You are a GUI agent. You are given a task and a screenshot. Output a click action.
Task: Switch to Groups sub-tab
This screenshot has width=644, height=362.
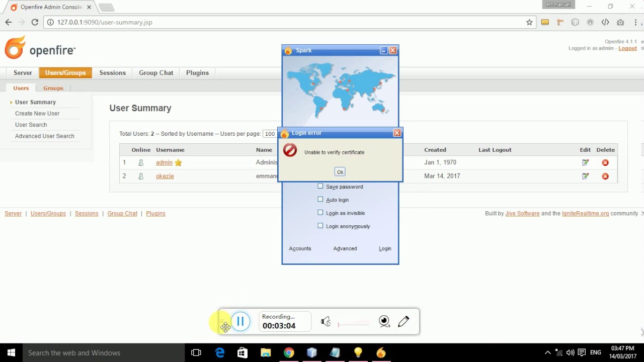pyautogui.click(x=53, y=88)
